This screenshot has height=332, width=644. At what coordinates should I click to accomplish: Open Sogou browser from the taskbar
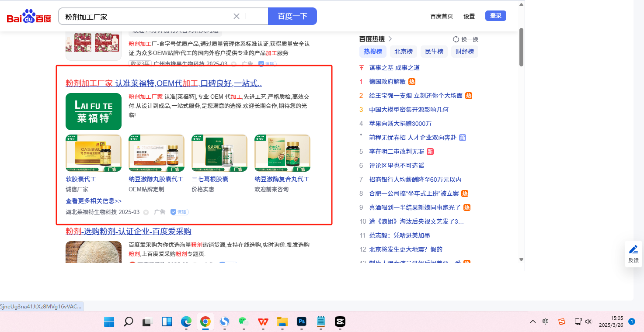224,322
